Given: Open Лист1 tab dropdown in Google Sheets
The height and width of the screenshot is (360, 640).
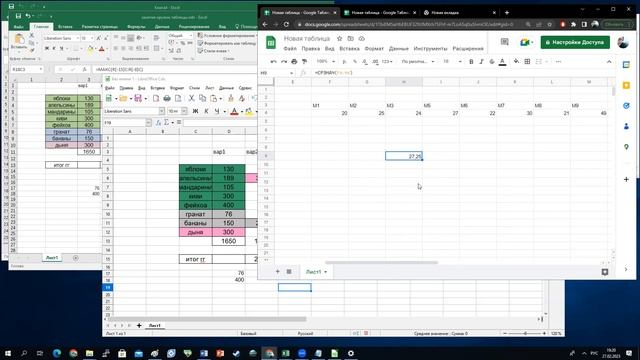Looking at the screenshot, I should 326,272.
